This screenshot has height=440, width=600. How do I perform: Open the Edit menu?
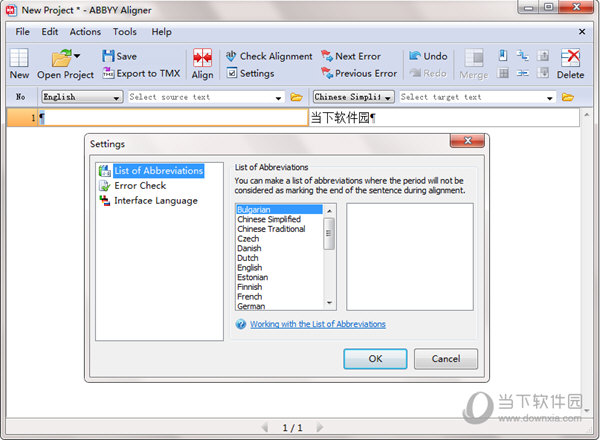tap(50, 32)
